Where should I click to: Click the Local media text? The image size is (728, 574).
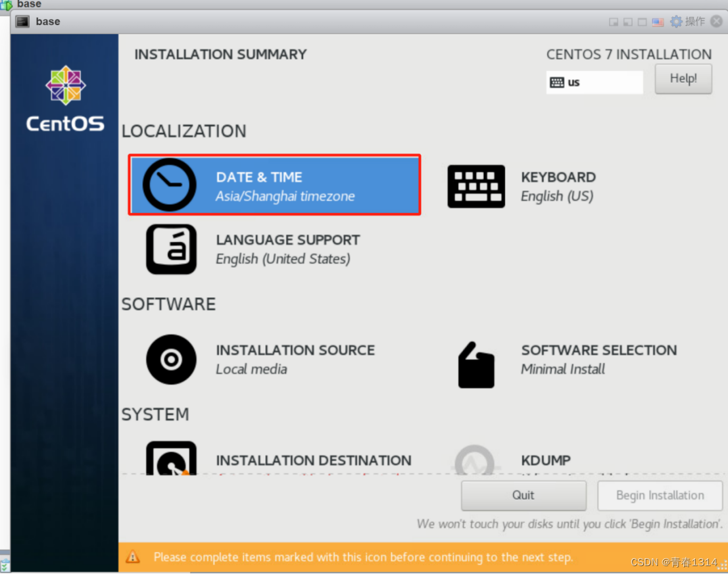tap(251, 370)
